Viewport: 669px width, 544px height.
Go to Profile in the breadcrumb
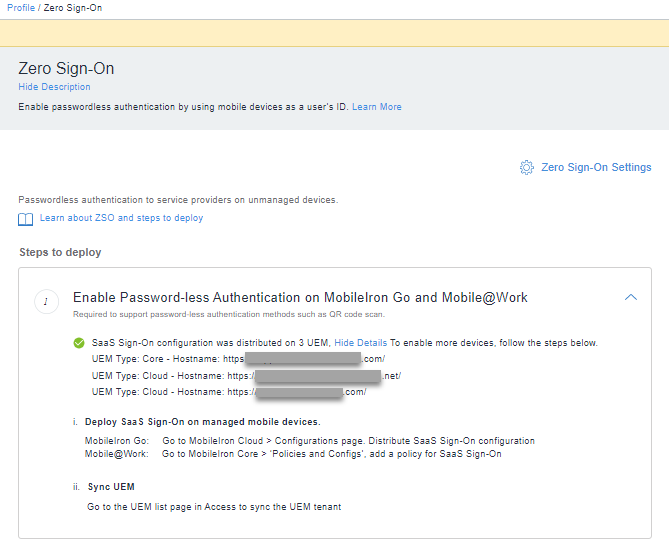[x=20, y=8]
